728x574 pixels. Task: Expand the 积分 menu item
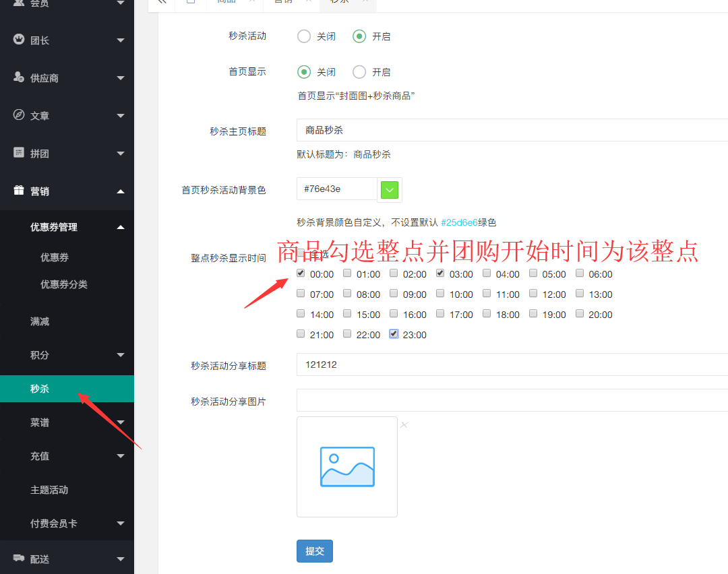click(x=40, y=355)
